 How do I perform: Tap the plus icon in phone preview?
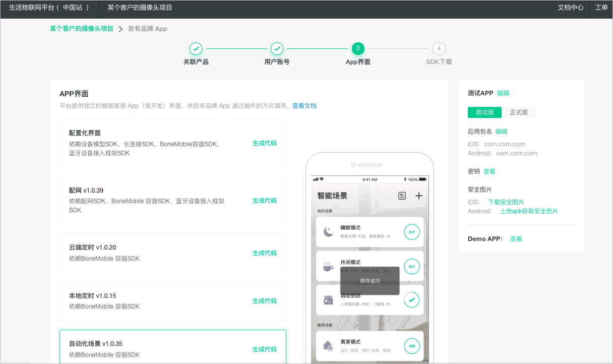(x=419, y=196)
